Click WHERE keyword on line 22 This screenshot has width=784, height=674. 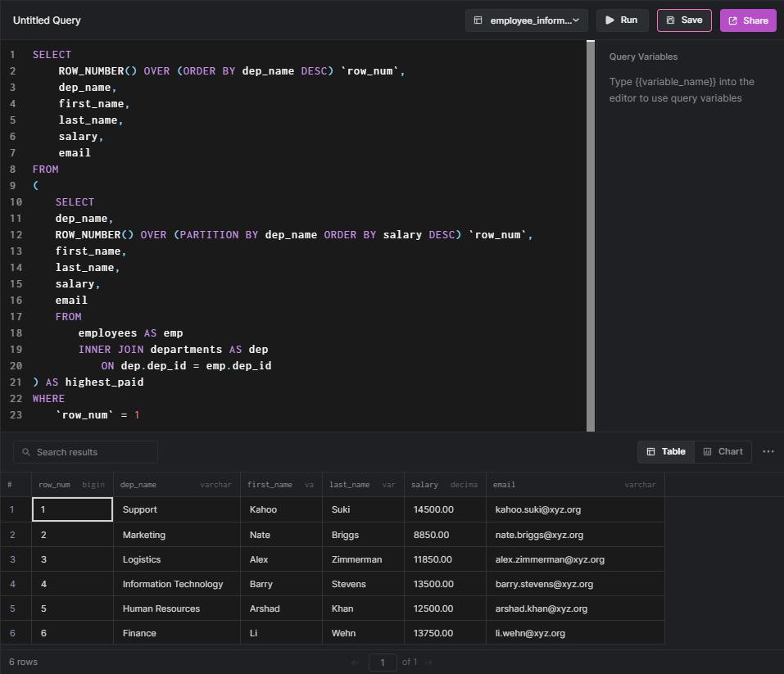tap(48, 399)
